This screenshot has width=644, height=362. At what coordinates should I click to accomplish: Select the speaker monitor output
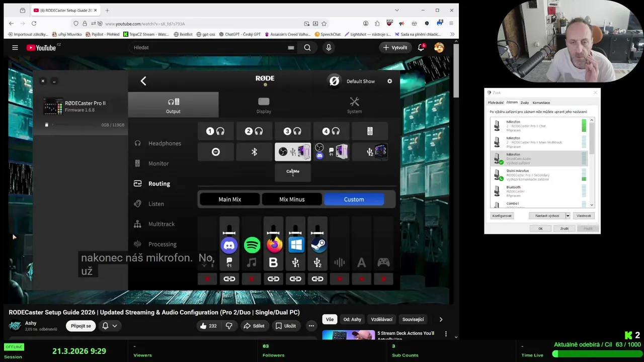(370, 131)
